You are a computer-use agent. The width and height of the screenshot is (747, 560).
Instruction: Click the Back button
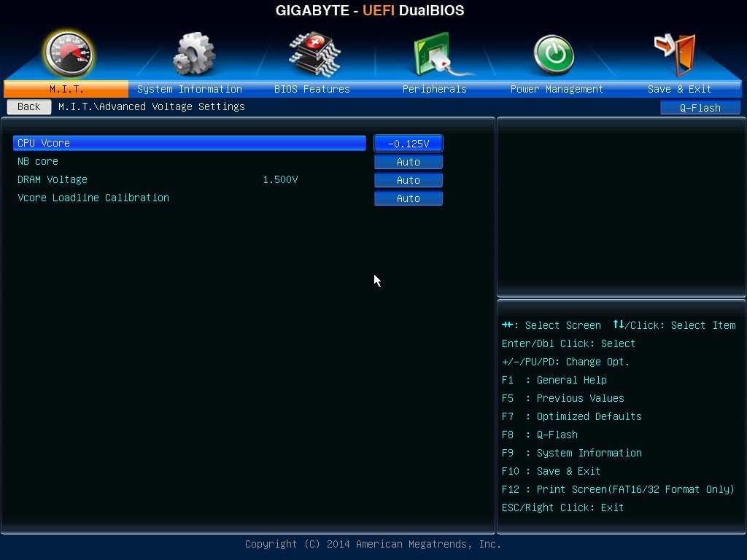[x=29, y=106]
